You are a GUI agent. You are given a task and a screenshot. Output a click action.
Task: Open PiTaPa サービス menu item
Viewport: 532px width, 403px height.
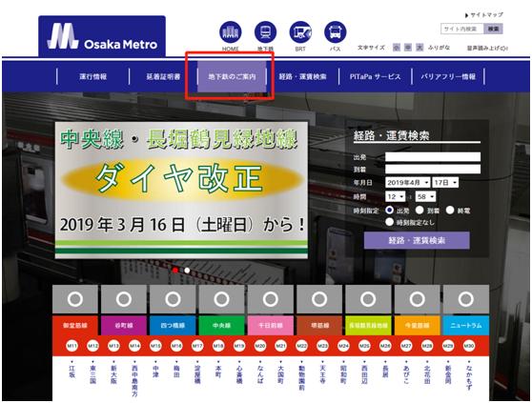tap(375, 76)
